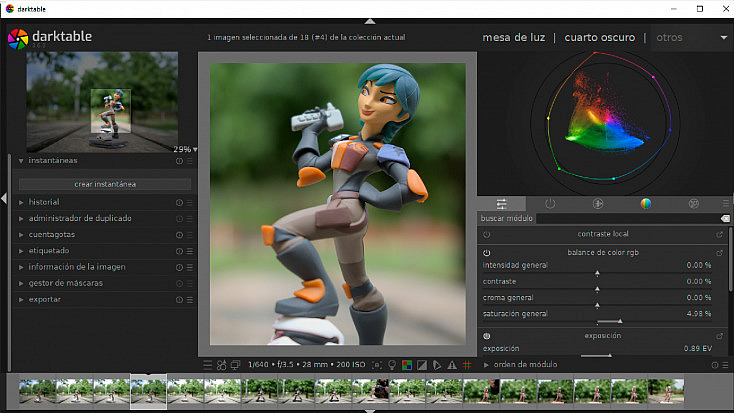Expand the exportar panel
734x413 pixels.
(x=21, y=299)
